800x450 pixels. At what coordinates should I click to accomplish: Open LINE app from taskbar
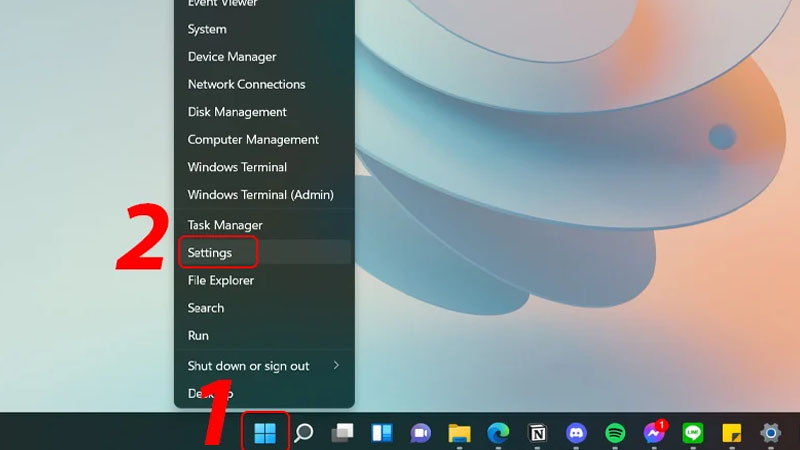pyautogui.click(x=693, y=433)
